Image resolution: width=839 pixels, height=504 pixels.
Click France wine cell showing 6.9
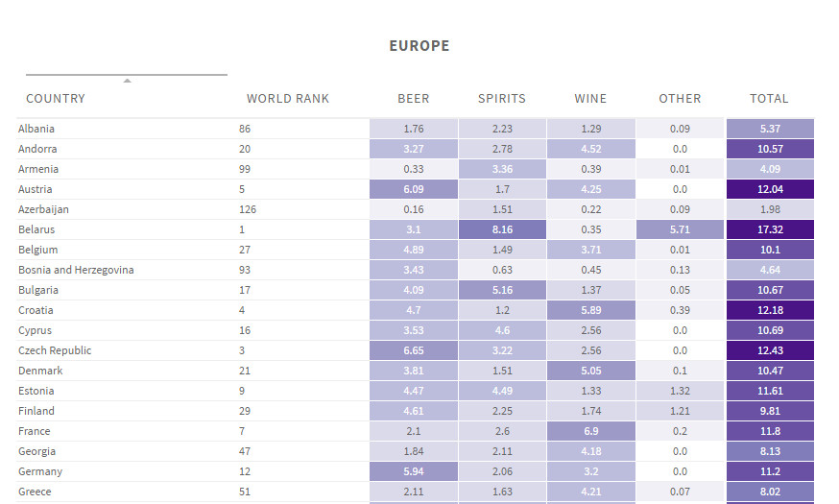tap(590, 432)
